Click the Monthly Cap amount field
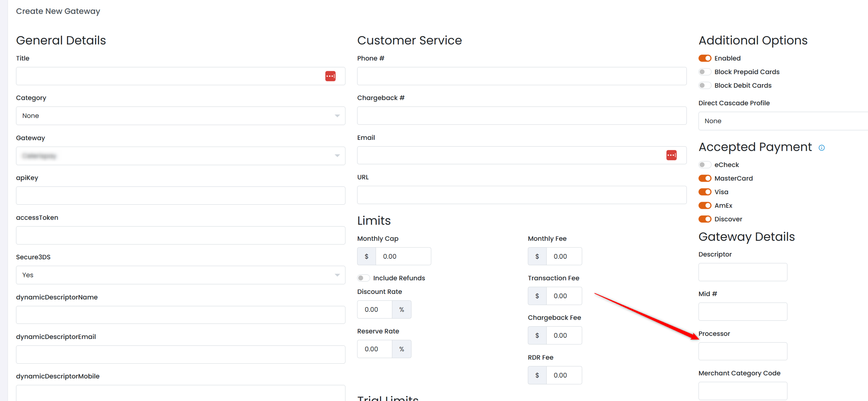This screenshot has height=401, width=868. pos(403,256)
